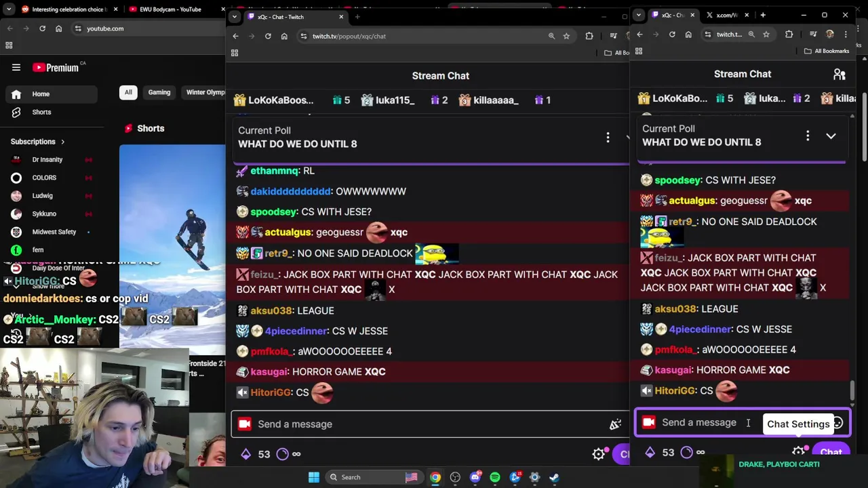Open new tab in right chat window
This screenshot has height=488, width=868.
coord(763,15)
